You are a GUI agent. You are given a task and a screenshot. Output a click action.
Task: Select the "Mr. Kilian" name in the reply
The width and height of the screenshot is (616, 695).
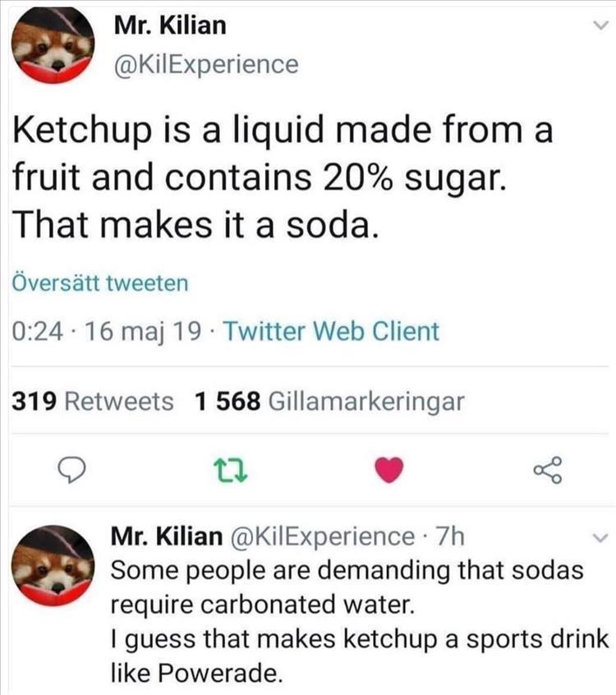166,536
